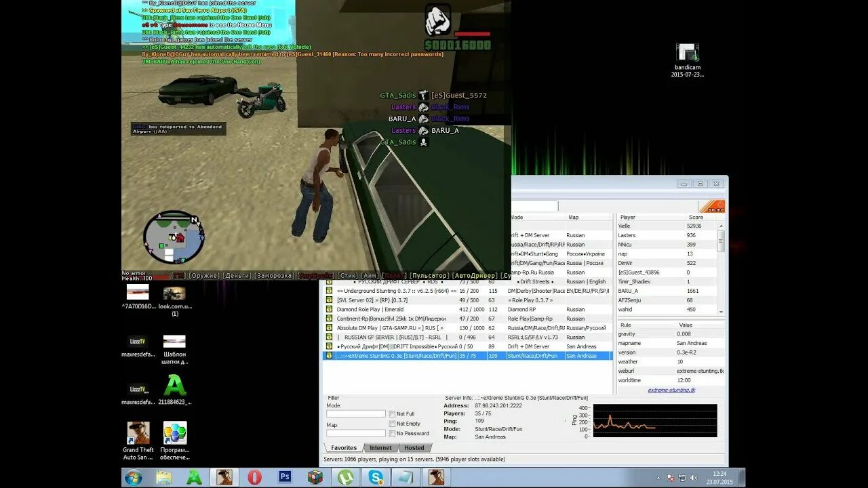Open the Rubik's cube app in taskbar
The width and height of the screenshot is (868, 488).
[315, 477]
